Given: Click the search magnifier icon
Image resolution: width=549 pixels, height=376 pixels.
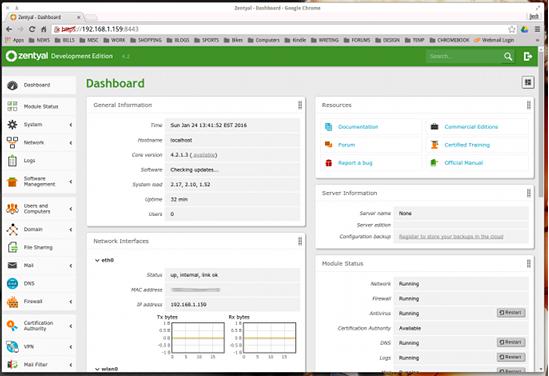Looking at the screenshot, I should 508,56.
